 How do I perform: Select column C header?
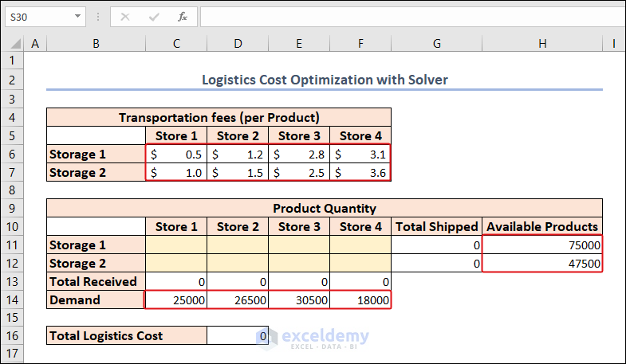175,45
